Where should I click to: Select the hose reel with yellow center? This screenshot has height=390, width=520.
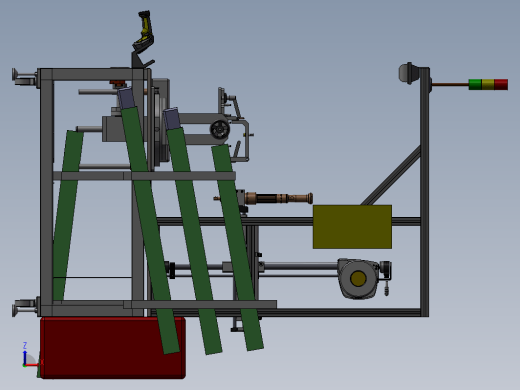tap(359, 278)
